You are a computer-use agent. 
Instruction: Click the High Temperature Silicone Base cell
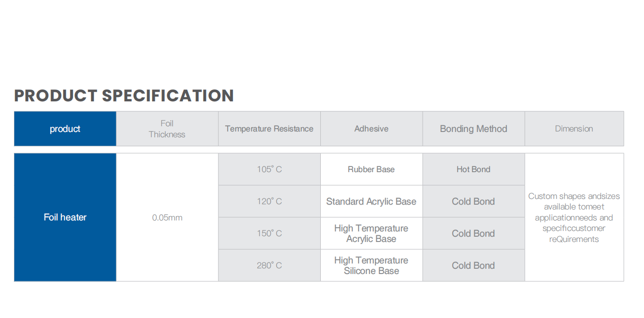[371, 265]
